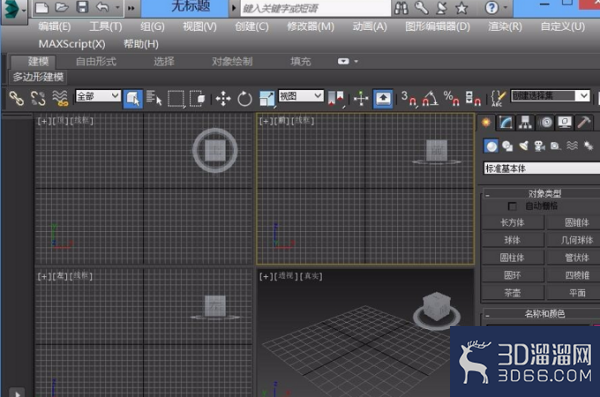Viewport: 600px width, 397px height.
Task: Open the 工具(T) menu
Action: 105,26
